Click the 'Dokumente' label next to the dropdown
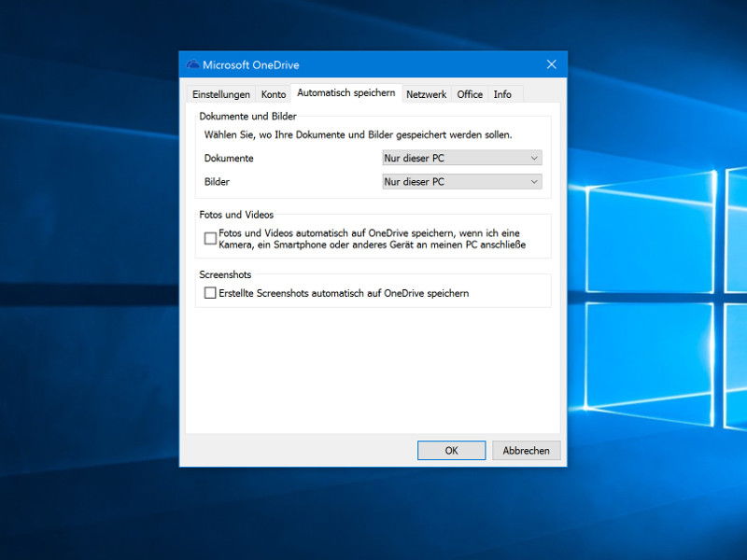Viewport: 747px width, 560px height. point(229,158)
